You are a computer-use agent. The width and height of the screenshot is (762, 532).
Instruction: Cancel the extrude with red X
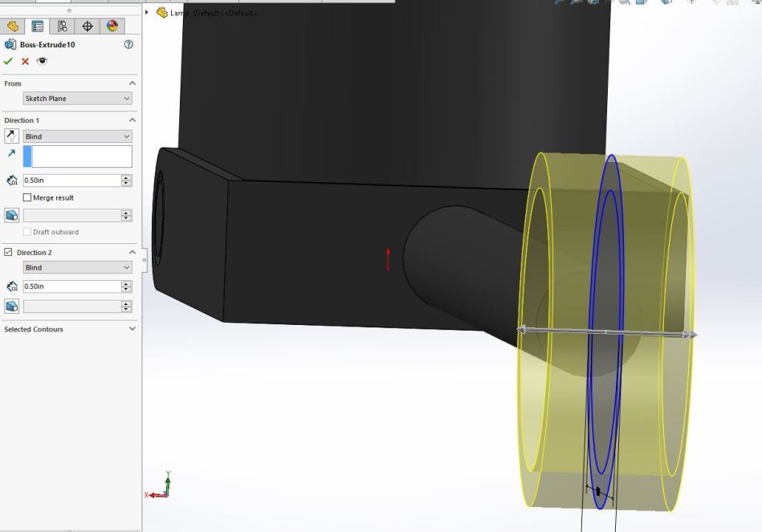pyautogui.click(x=25, y=61)
